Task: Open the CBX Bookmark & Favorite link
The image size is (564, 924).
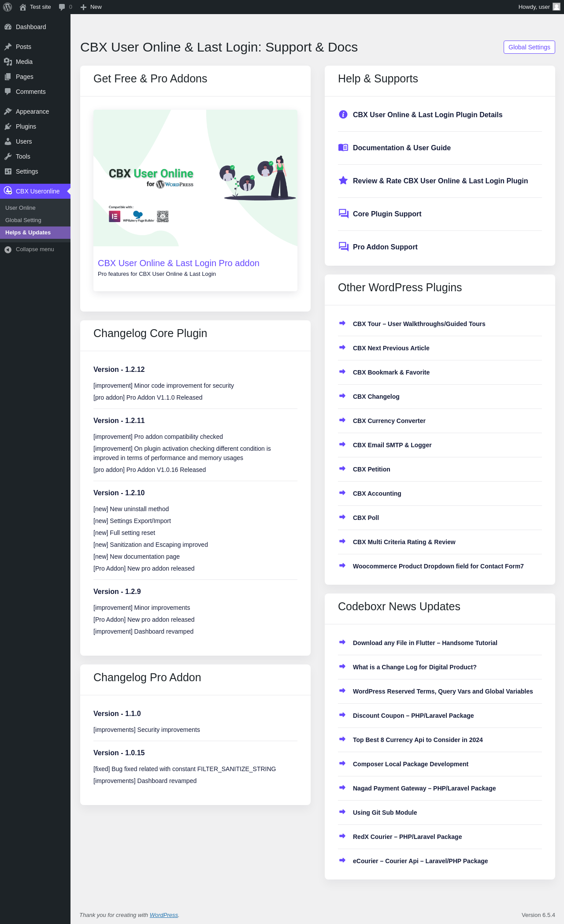Action: tap(391, 372)
